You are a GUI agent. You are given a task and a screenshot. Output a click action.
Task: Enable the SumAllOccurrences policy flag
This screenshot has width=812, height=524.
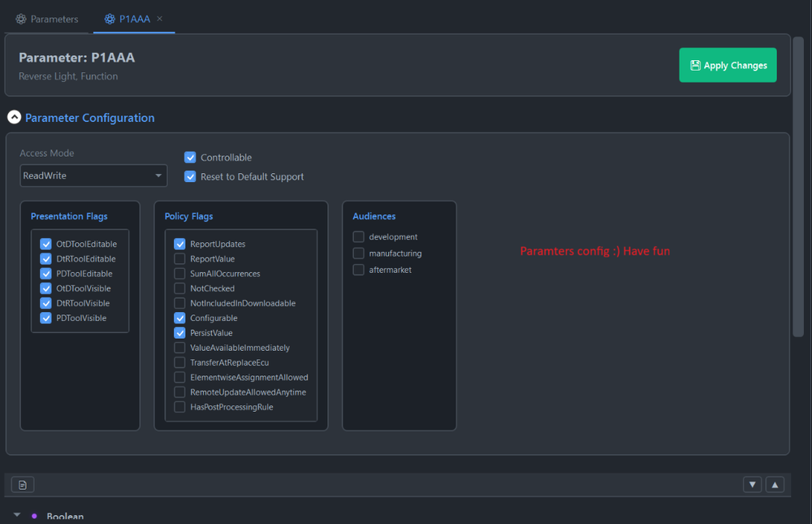tap(179, 274)
